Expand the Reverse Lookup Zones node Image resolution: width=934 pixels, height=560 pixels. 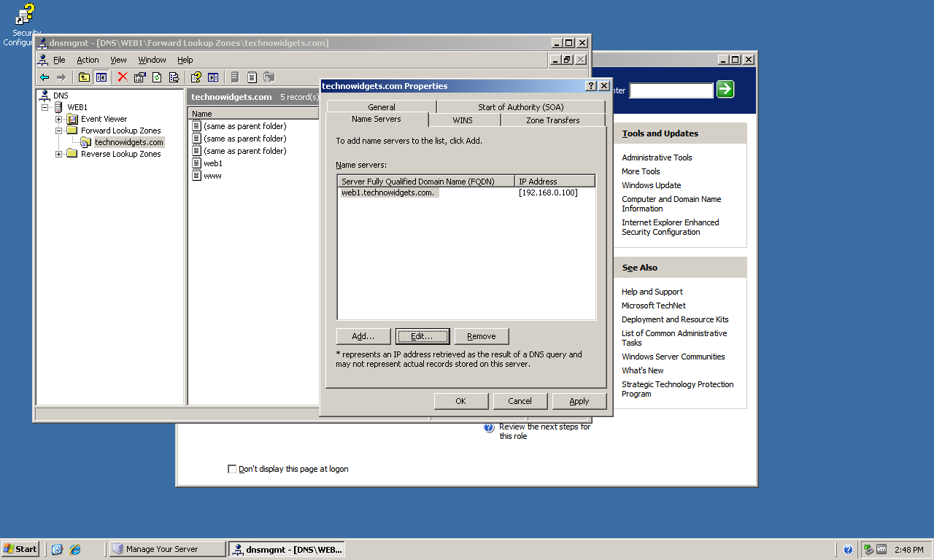pos(59,154)
